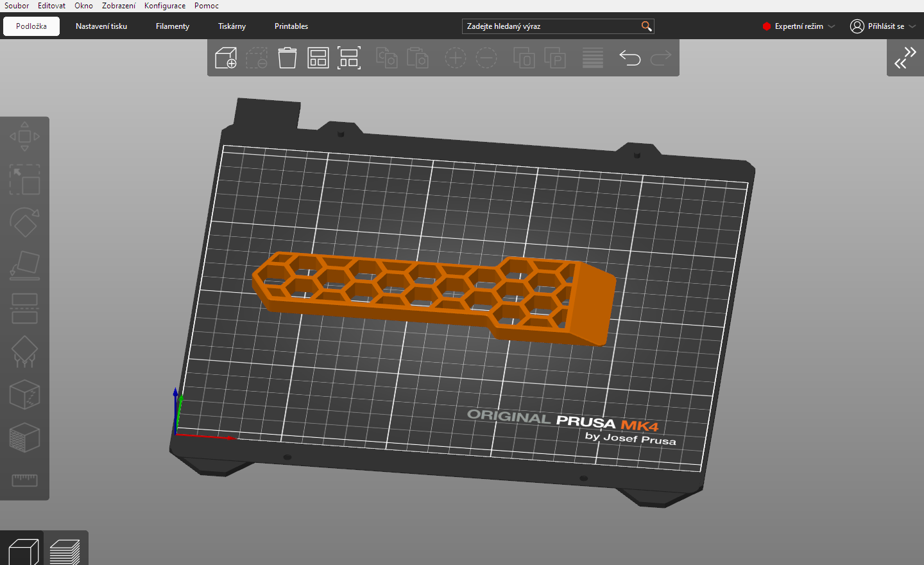The width and height of the screenshot is (924, 565).
Task: Select the Cut tool in sidebar
Action: 24,308
